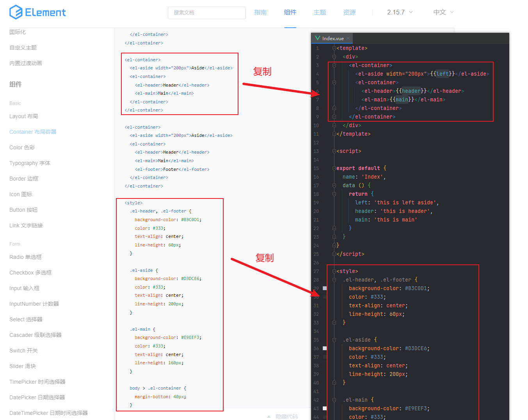
Task: Open DatePicker 日期选择器 in the sidebar
Action: [x=37, y=397]
